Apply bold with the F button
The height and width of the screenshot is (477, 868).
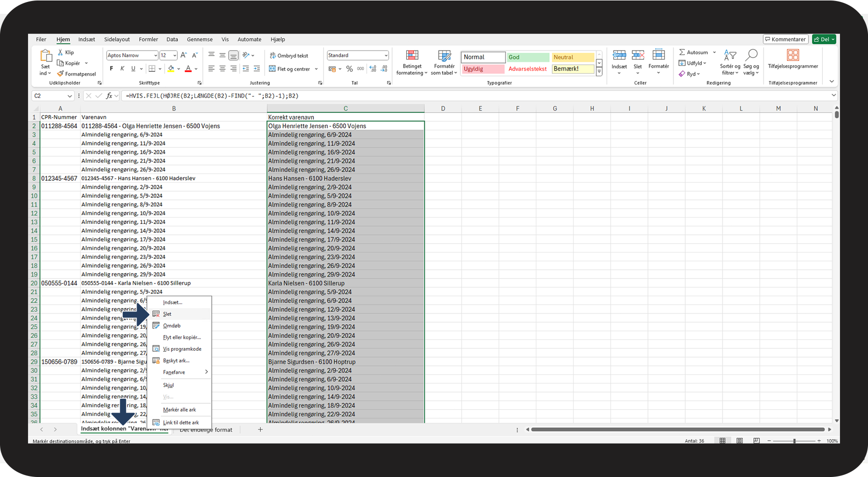[112, 69]
